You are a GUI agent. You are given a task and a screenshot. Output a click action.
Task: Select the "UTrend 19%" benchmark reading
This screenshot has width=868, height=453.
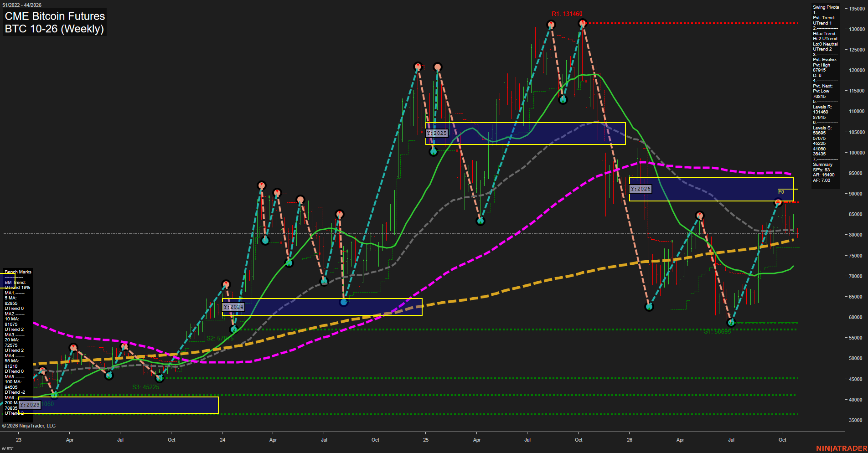(17, 288)
